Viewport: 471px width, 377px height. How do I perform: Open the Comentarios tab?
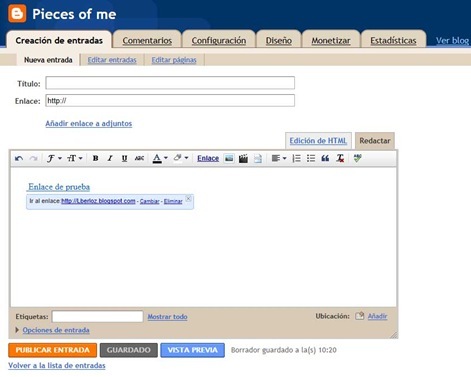coord(147,41)
